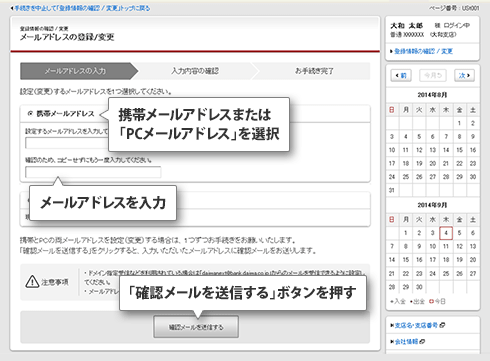Viewport: 490px width, 361px height.
Task: Click the メールアドレスの登録/変更 page heading
Action: [67, 37]
